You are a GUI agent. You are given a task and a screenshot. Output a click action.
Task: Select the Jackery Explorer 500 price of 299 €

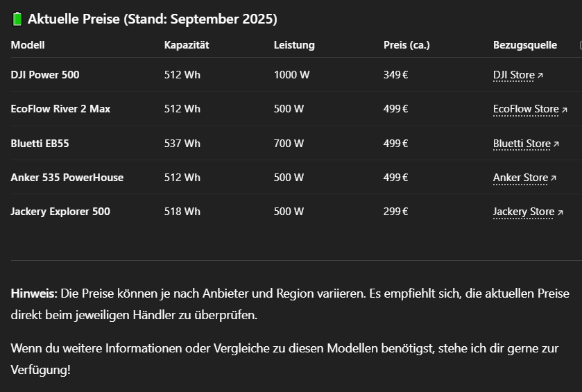[395, 212]
